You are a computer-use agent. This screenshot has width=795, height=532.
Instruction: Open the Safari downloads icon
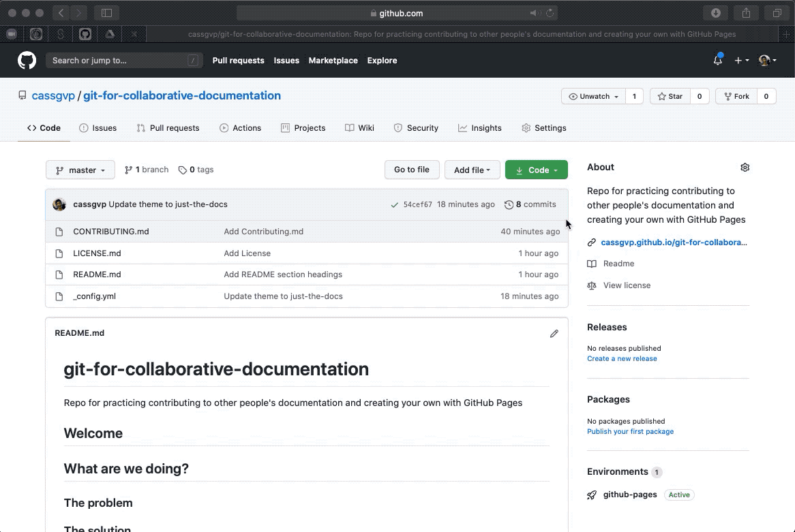point(716,13)
